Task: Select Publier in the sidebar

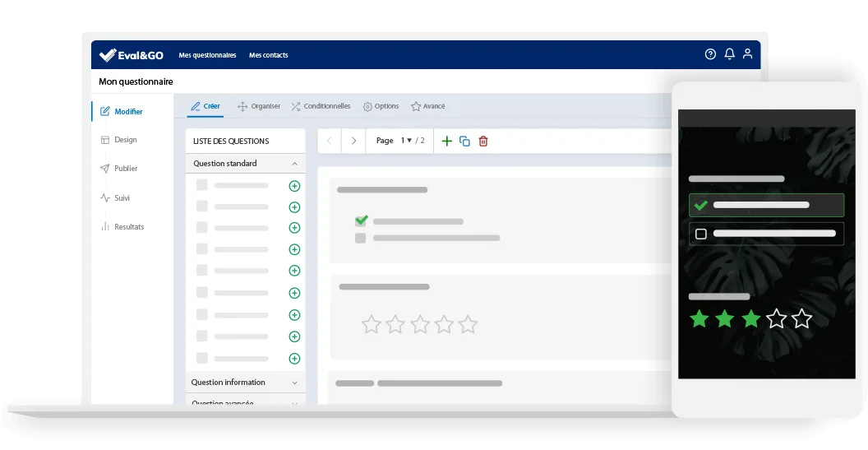Action: pyautogui.click(x=119, y=169)
